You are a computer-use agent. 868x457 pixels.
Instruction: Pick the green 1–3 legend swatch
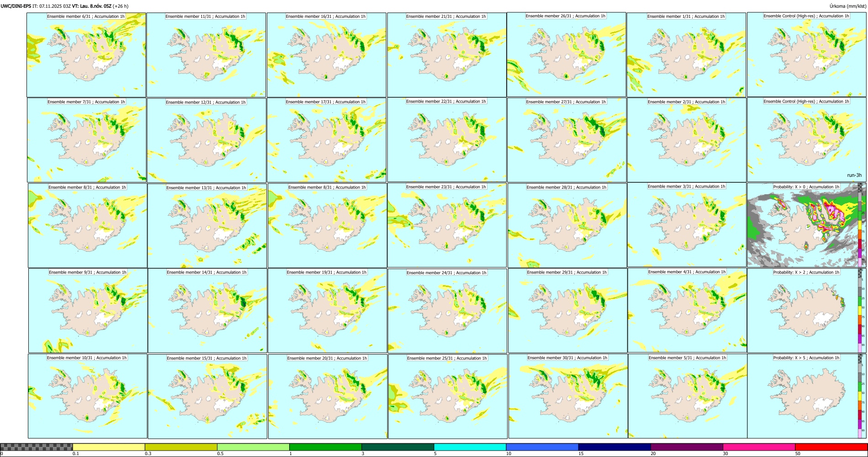pos(325,447)
